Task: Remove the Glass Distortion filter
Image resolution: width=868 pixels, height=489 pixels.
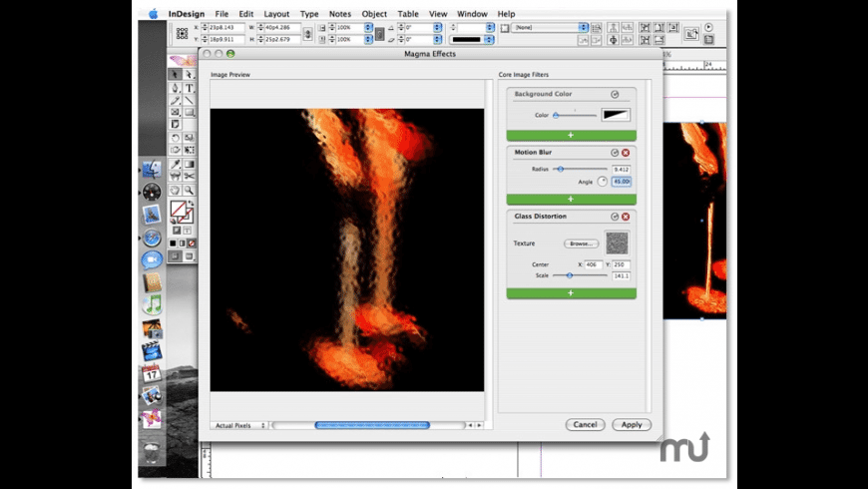Action: pos(626,217)
